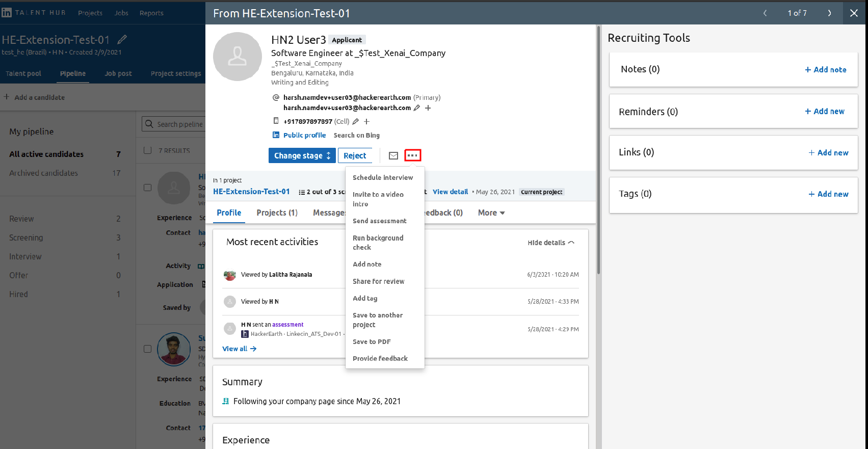Open the Messages tab

click(329, 213)
